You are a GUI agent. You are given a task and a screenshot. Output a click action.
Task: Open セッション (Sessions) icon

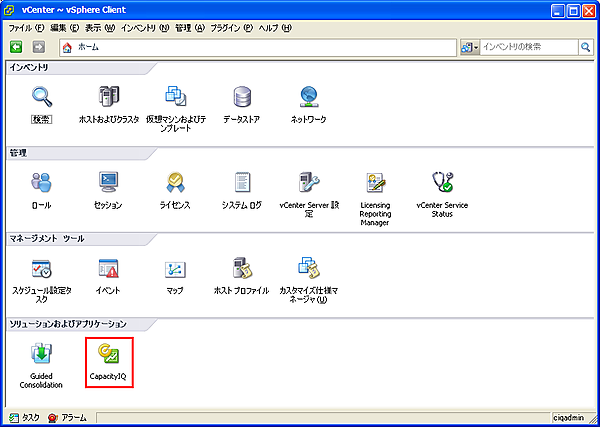(108, 182)
